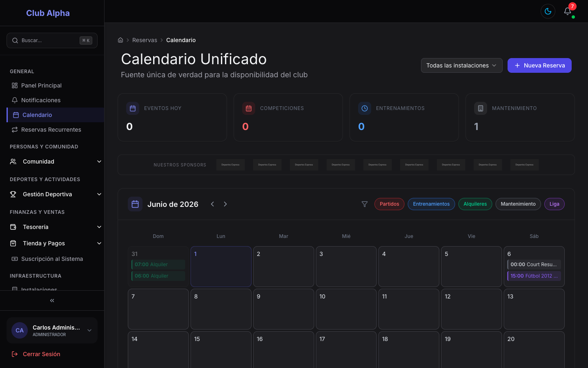
Task: Click the Suscripción al Sistema card icon
Action: pyautogui.click(x=15, y=259)
